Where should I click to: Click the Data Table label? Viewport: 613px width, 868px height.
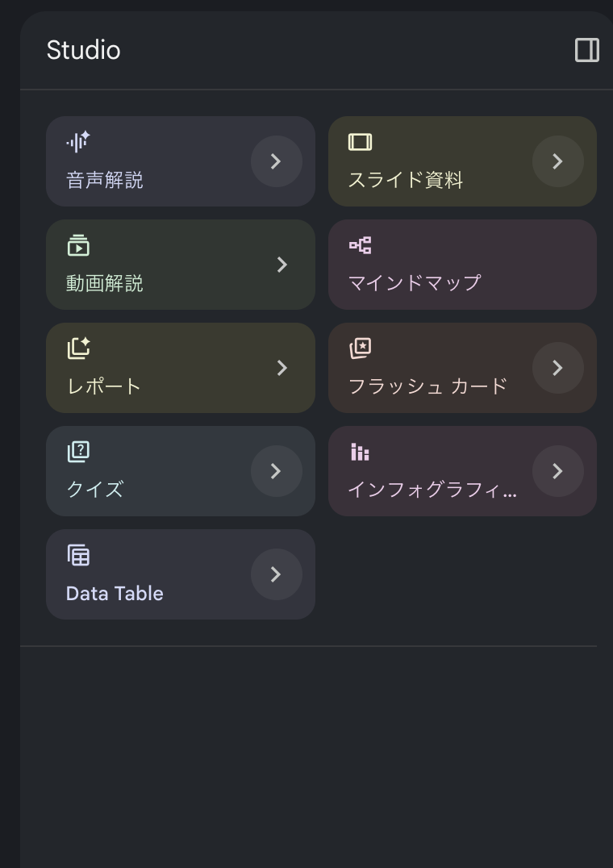(115, 594)
